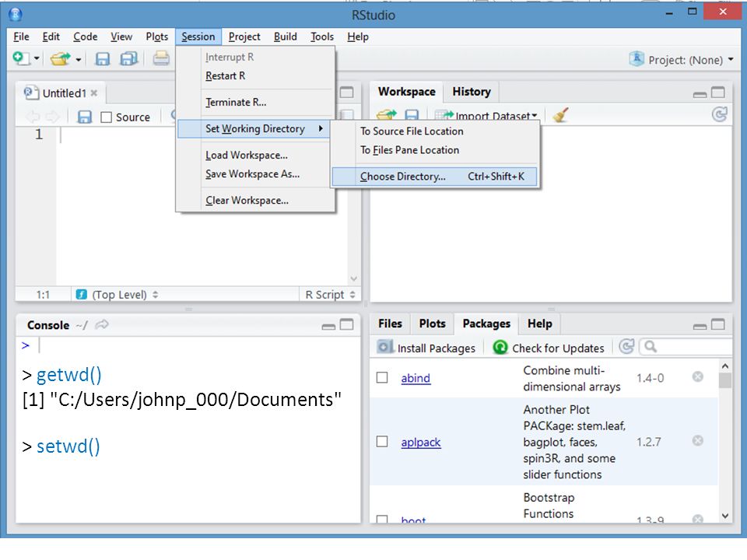This screenshot has height=560, width=747.
Task: Click the Import Dataset dropdown
Action: [x=486, y=116]
